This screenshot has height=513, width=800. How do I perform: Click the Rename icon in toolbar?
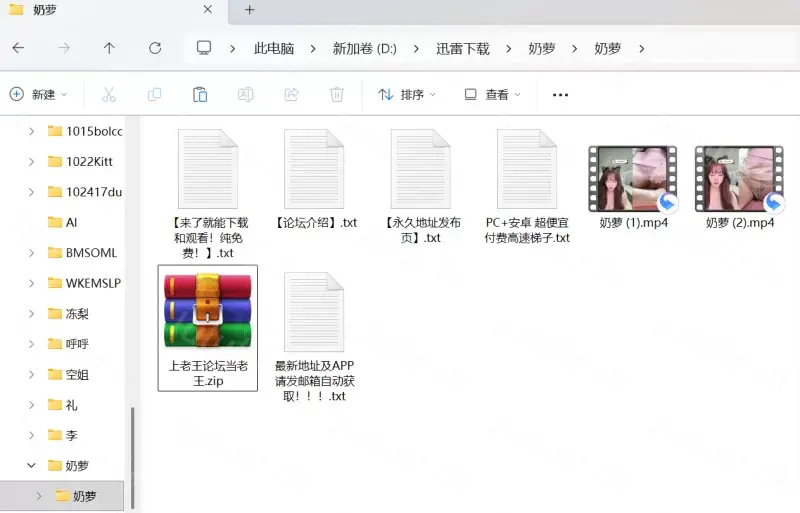(245, 94)
